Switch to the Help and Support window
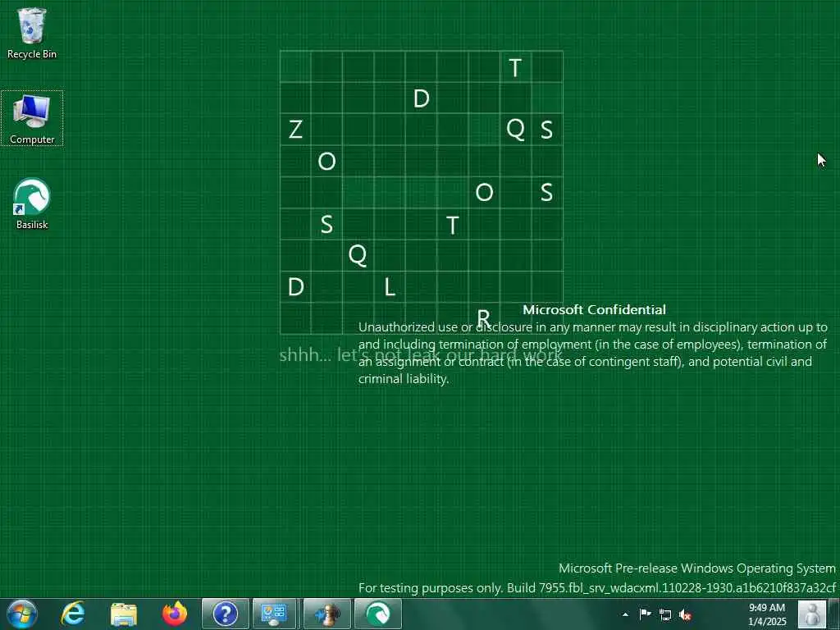This screenshot has height=630, width=840. (226, 614)
